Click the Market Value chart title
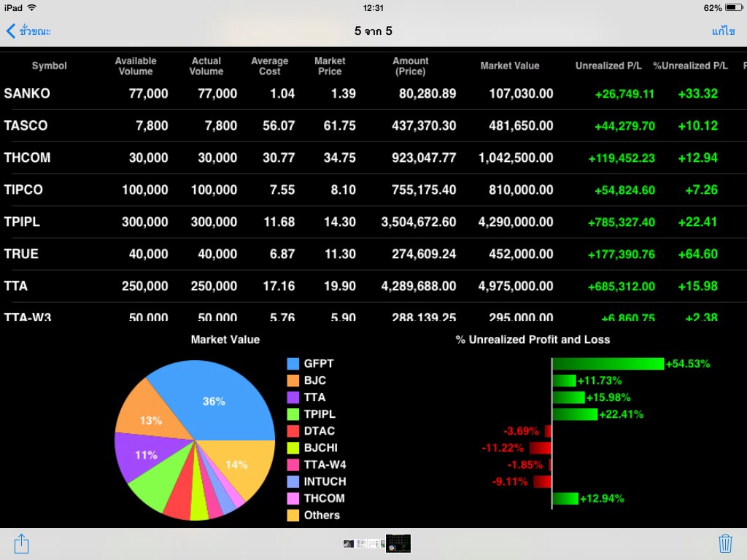The image size is (747, 560). (225, 340)
